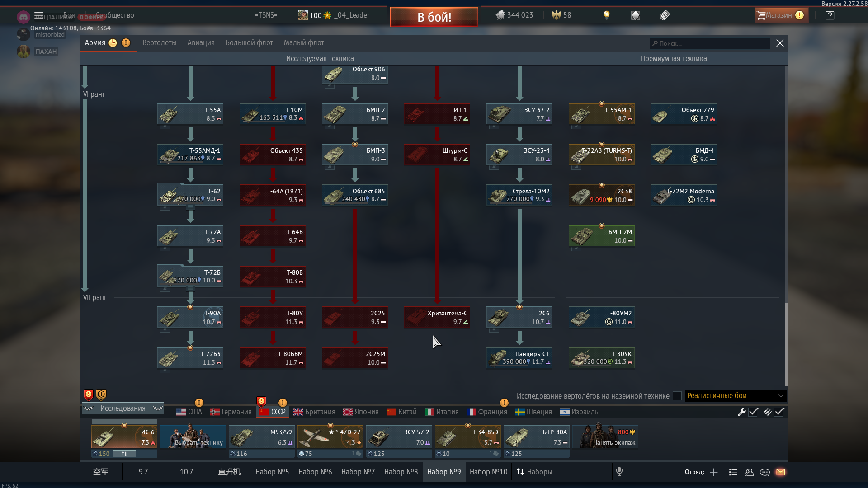
Task: Click the silver lions balance 344 023
Action: pyautogui.click(x=514, y=15)
